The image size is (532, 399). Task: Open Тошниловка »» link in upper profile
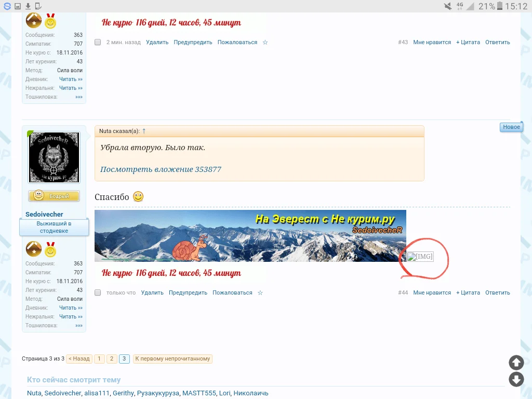pyautogui.click(x=79, y=97)
